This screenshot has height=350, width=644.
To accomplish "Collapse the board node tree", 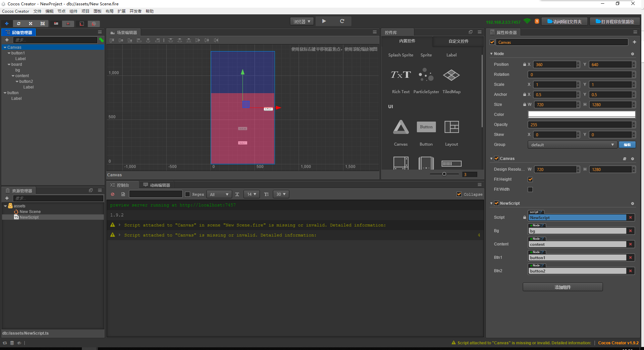I will 9,64.
